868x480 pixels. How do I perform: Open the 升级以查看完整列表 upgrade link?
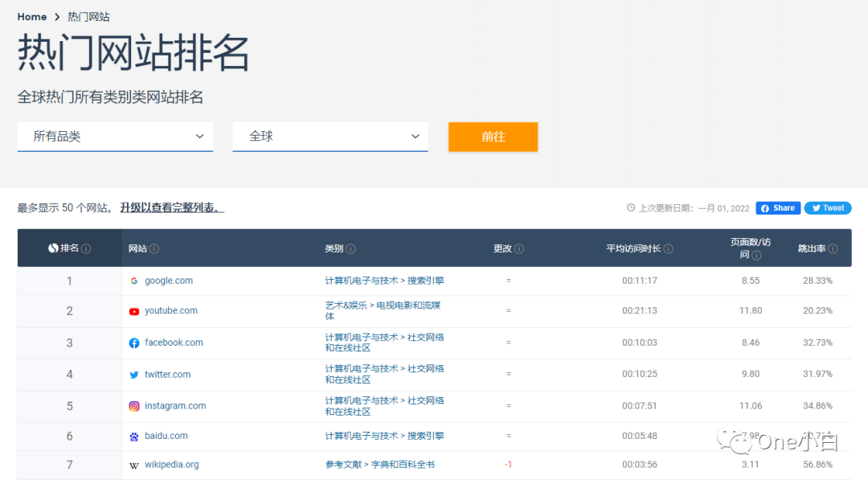171,207
